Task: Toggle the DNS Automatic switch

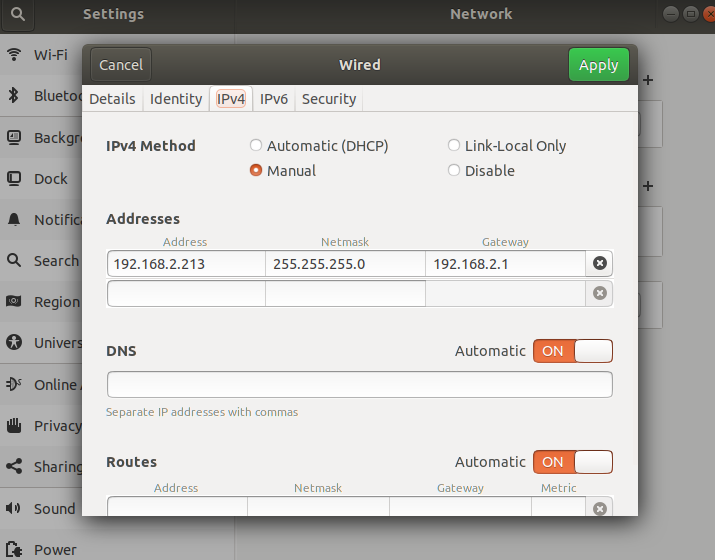Action: (573, 351)
